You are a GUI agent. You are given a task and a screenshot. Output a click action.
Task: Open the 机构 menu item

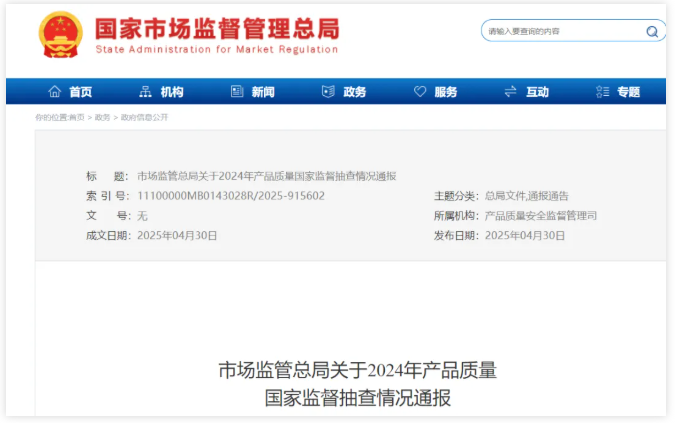172,92
